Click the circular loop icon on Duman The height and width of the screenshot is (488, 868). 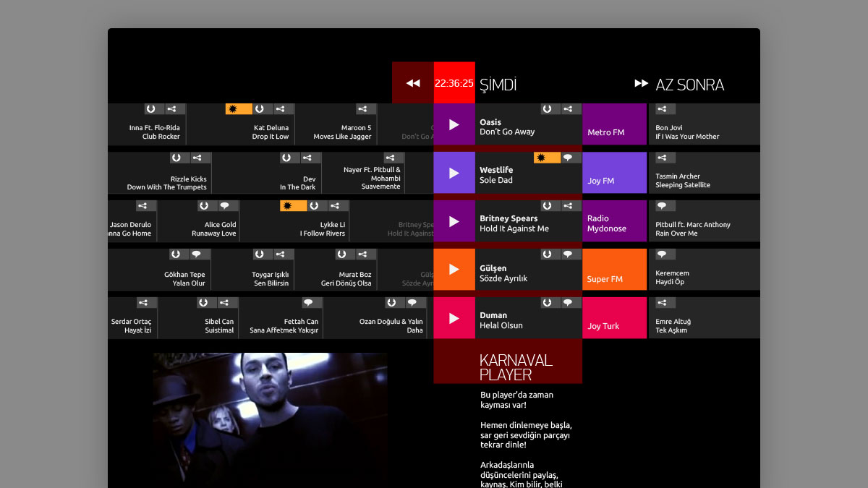click(x=548, y=303)
